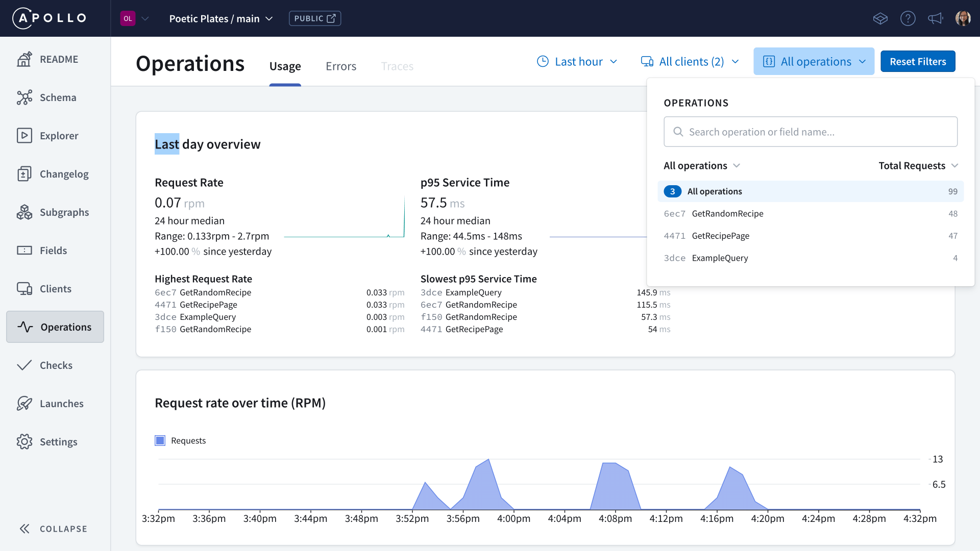The width and height of the screenshot is (980, 551).
Task: Open the Total Requests sort dropdown
Action: click(918, 165)
